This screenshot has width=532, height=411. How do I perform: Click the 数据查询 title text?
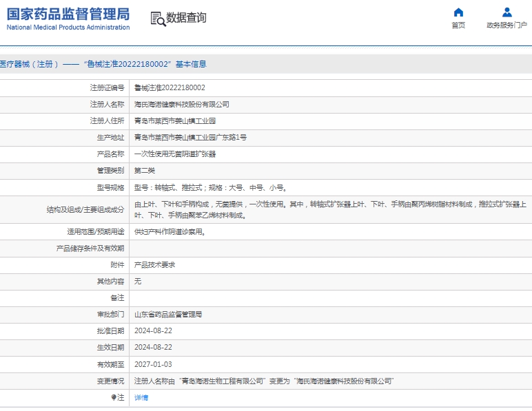click(x=186, y=18)
